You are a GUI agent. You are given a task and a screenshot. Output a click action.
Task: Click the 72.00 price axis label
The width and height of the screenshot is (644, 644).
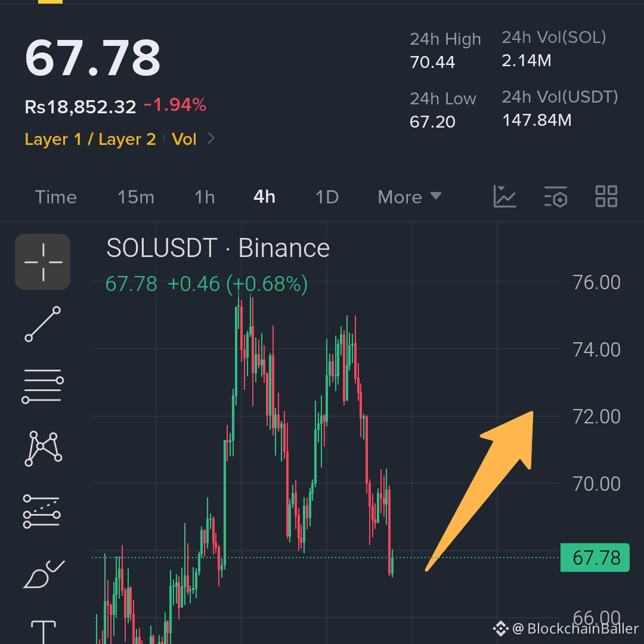click(x=596, y=417)
